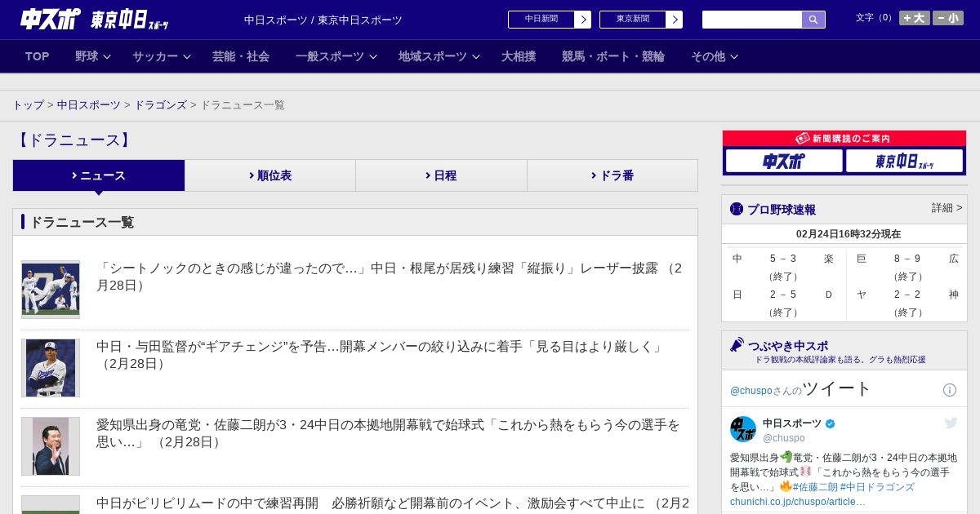Open the #中日ドラゴンズ hashtag link
Viewport: 980px width, 514px height.
coord(877,487)
